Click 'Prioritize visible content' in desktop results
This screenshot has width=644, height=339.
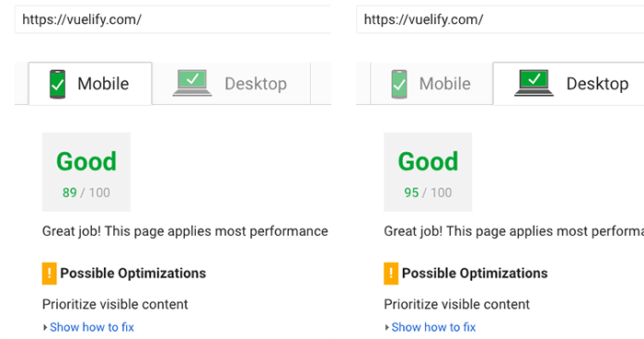pos(456,304)
